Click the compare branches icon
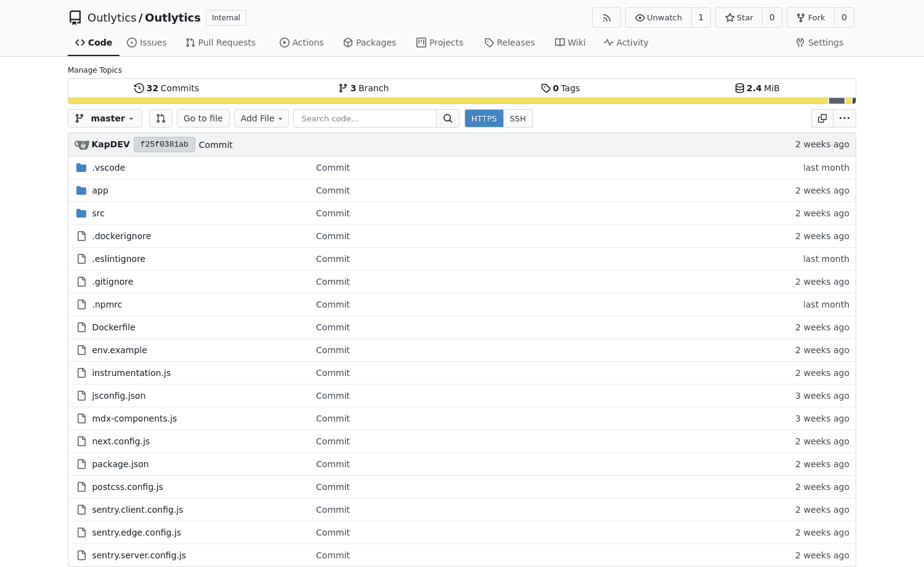This screenshot has height=567, width=924. 161,118
